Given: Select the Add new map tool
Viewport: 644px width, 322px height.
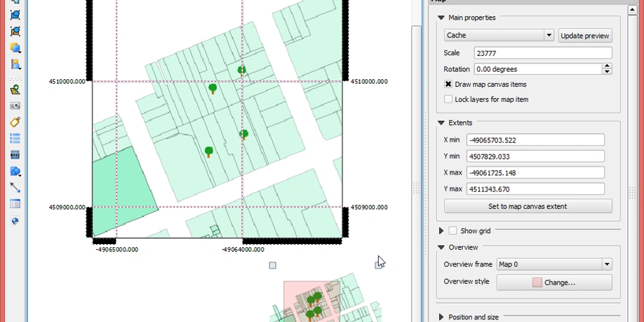Looking at the screenshot, I should (15, 90).
